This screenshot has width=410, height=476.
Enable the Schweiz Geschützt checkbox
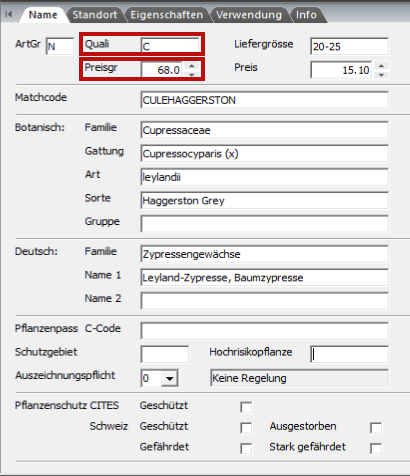pos(246,428)
